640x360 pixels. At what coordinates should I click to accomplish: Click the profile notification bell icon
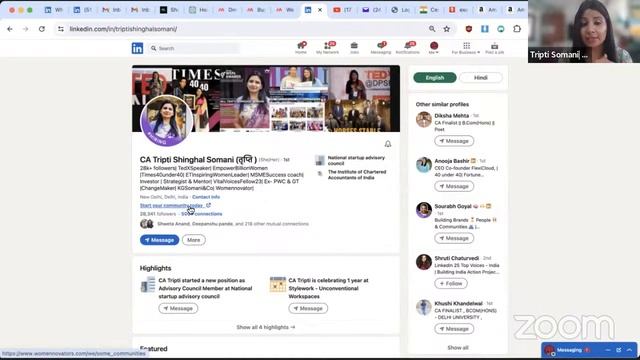click(388, 144)
